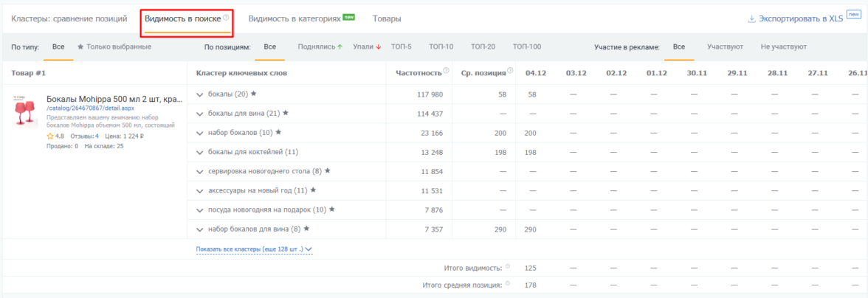Show only positions that Упали

(x=367, y=47)
